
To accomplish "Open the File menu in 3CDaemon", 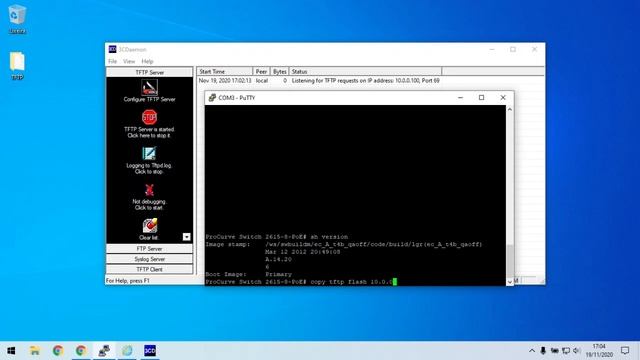I will pyautogui.click(x=112, y=61).
